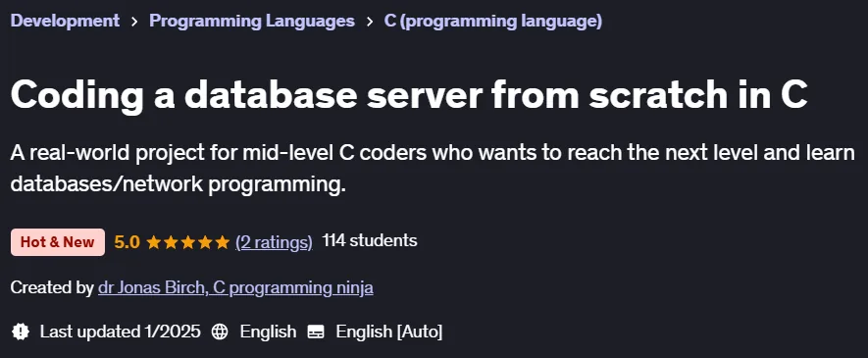The image size is (868, 358).
Task: Click the fourth rating star
Action: point(205,242)
